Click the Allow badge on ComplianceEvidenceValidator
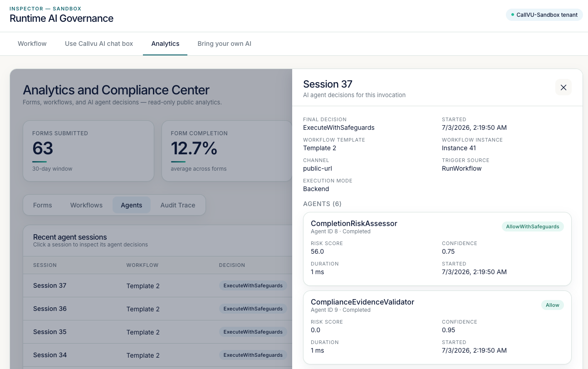Viewport: 588px width, 369px height. tap(553, 305)
